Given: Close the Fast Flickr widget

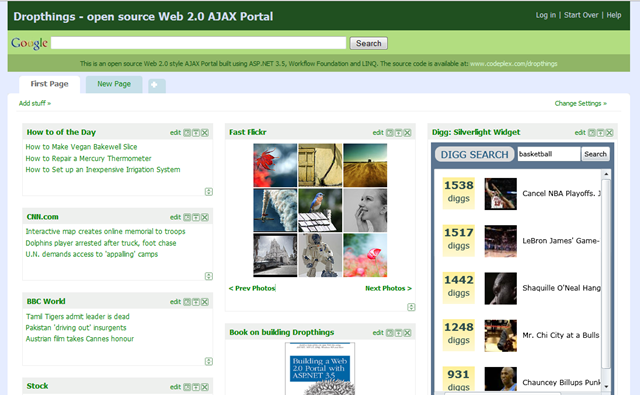Looking at the screenshot, I should (x=407, y=133).
